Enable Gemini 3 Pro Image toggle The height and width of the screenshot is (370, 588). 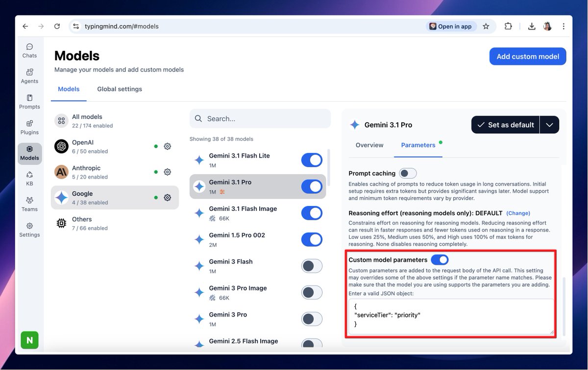(x=312, y=292)
